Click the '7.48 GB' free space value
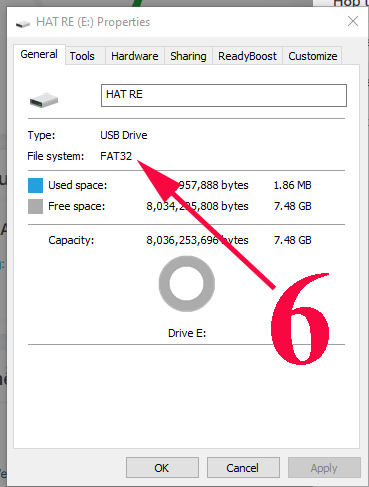 (x=292, y=206)
